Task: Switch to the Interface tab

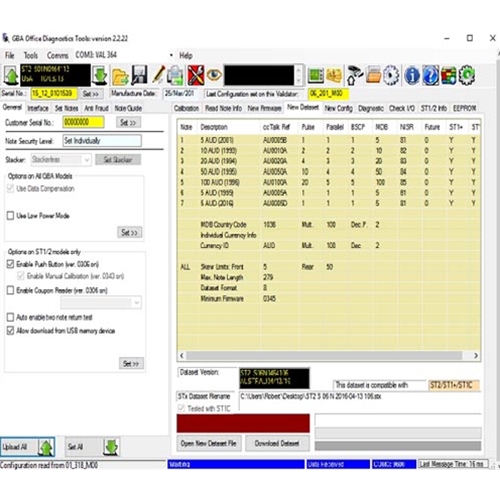Action: (x=38, y=108)
